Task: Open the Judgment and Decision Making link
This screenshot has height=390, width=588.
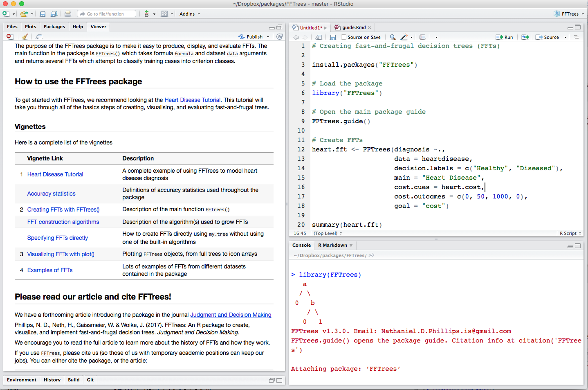Action: 231,315
